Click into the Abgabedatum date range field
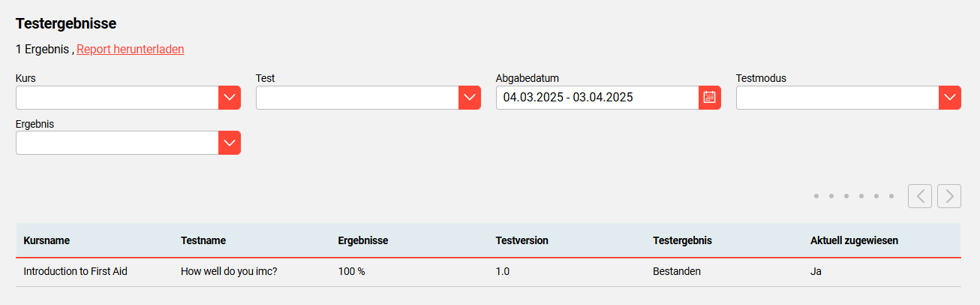980x305 pixels. tap(597, 98)
